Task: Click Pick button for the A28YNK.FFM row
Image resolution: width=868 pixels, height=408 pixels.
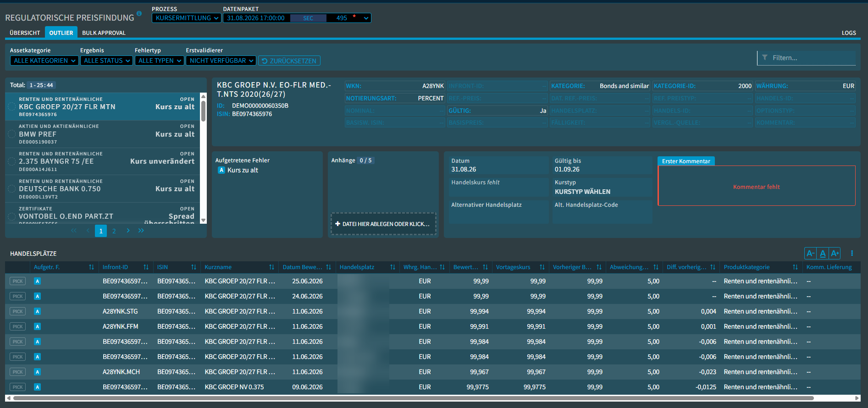Action: [x=18, y=326]
